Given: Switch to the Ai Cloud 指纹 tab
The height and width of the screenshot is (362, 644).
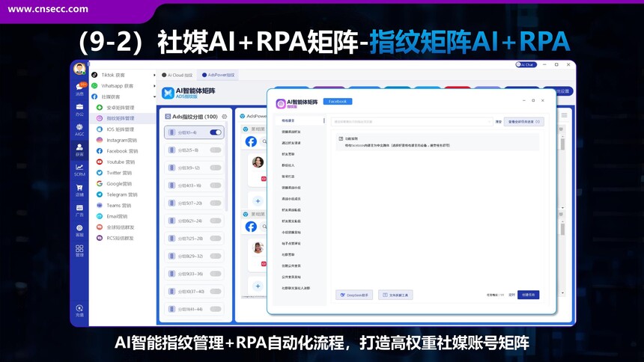Looking at the screenshot, I should tap(177, 75).
